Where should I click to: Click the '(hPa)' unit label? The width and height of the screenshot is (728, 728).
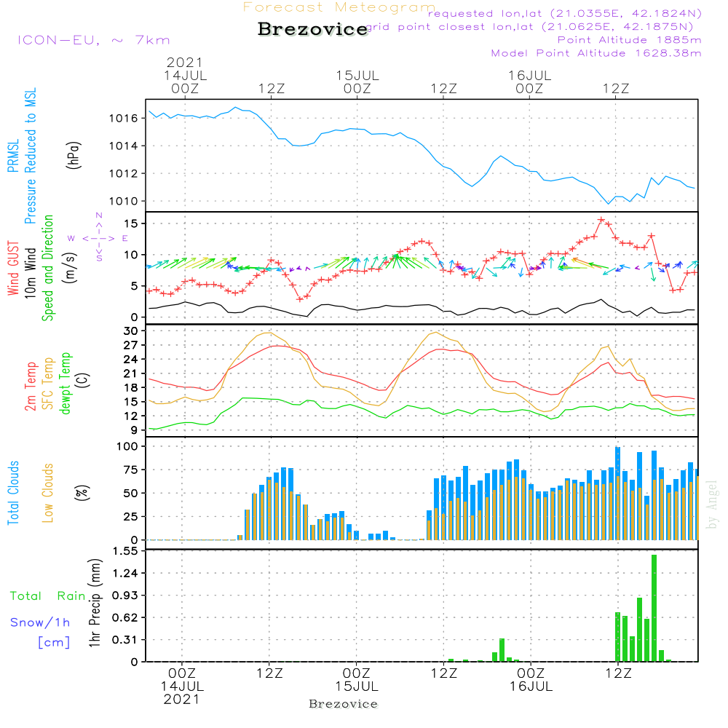(73, 155)
